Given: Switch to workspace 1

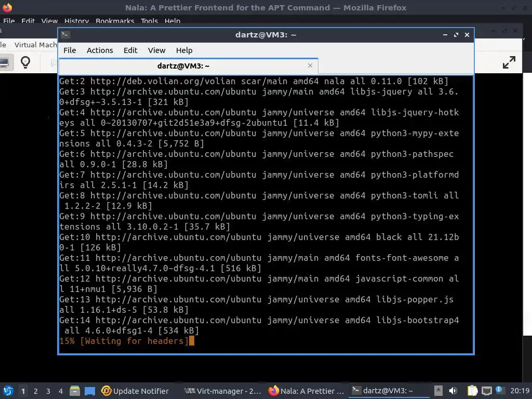Looking at the screenshot, I should [x=23, y=391].
